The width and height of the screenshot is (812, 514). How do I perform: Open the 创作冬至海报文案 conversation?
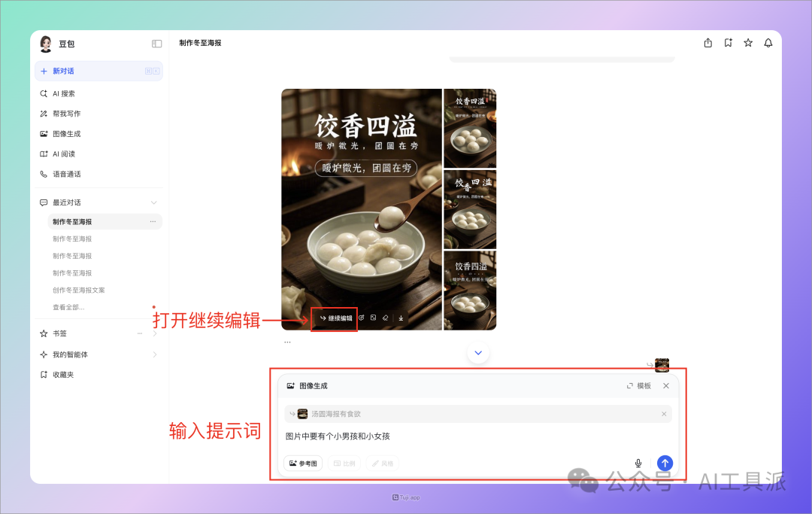[x=79, y=290]
